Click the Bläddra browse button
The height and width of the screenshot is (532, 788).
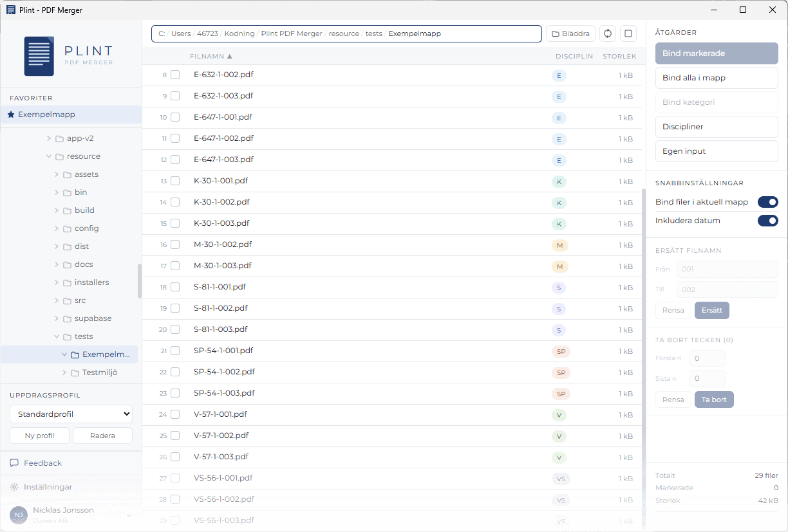[570, 33]
